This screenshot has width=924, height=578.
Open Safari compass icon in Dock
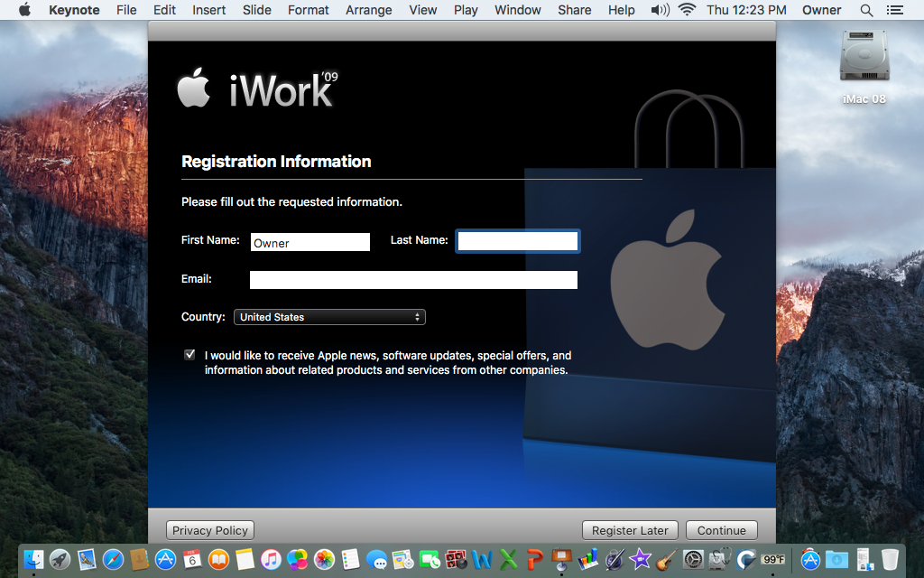click(x=113, y=559)
